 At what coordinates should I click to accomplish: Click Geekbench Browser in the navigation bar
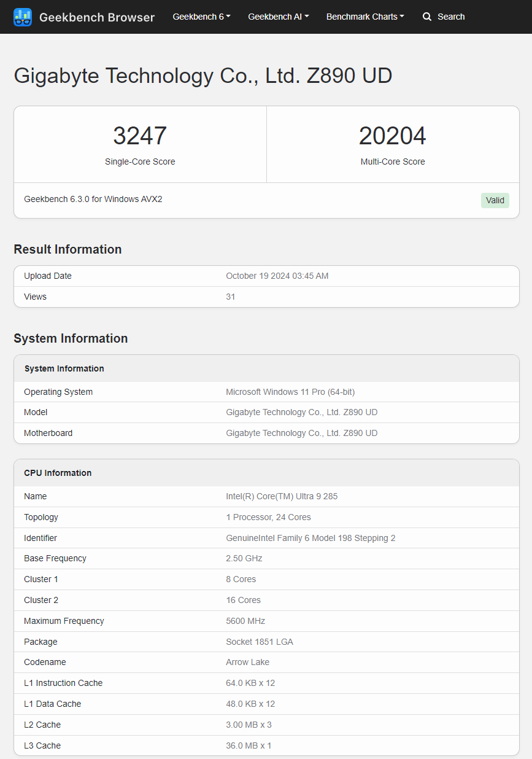tap(97, 17)
